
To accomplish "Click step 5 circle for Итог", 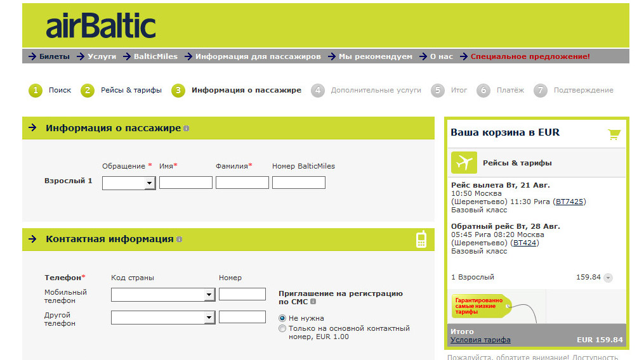I will point(438,90).
